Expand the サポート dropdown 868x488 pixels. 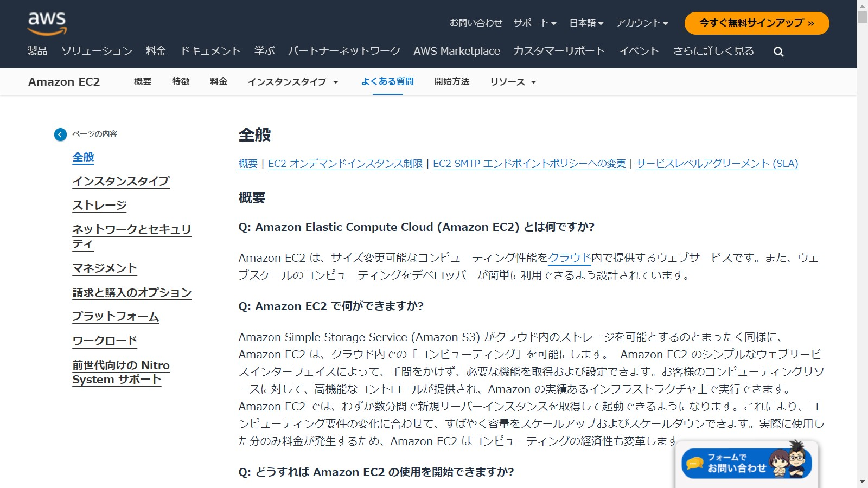pyautogui.click(x=535, y=23)
